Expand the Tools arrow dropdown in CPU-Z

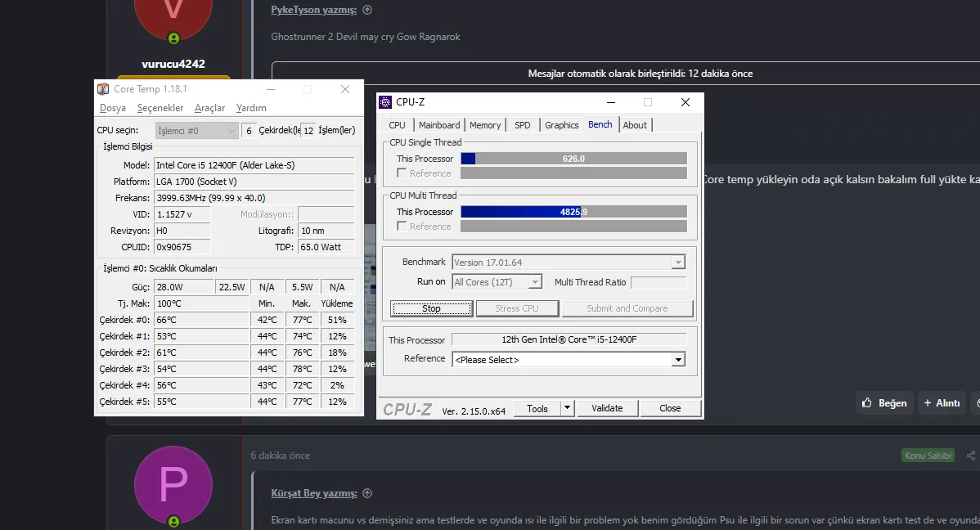567,408
